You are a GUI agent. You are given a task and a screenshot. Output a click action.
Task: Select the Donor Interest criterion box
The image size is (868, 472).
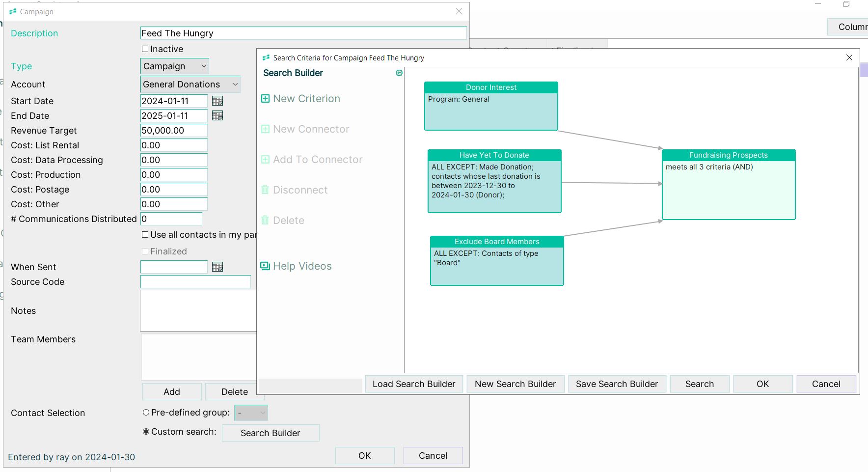click(491, 106)
